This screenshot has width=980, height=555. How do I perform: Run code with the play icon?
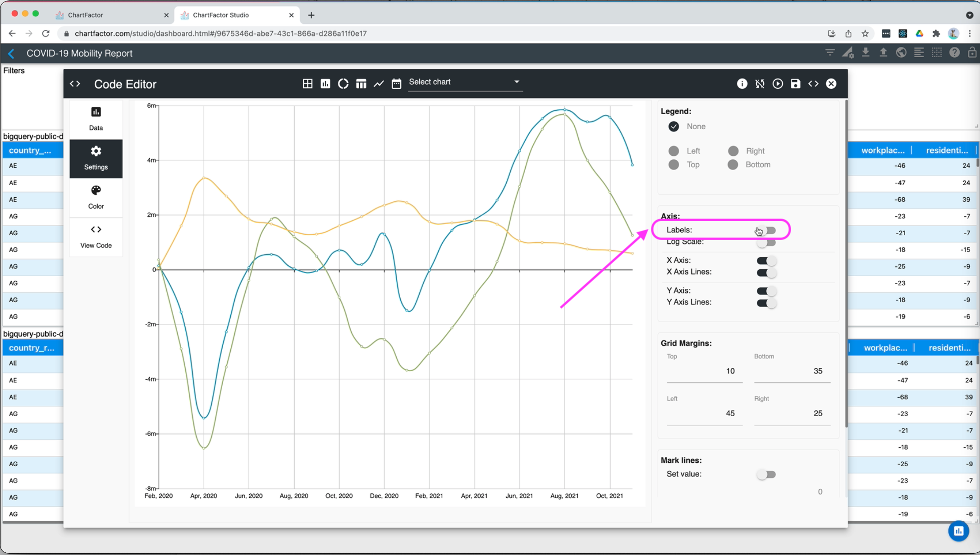click(x=778, y=84)
